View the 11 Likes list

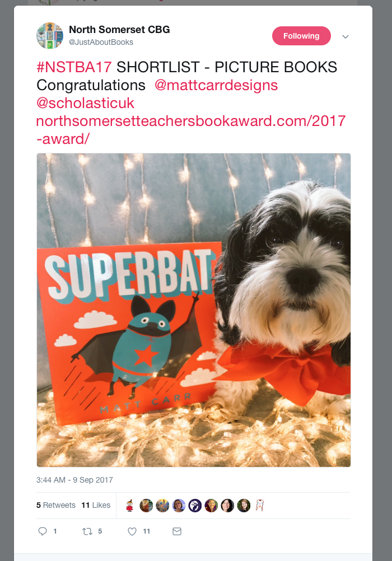pyautogui.click(x=96, y=505)
